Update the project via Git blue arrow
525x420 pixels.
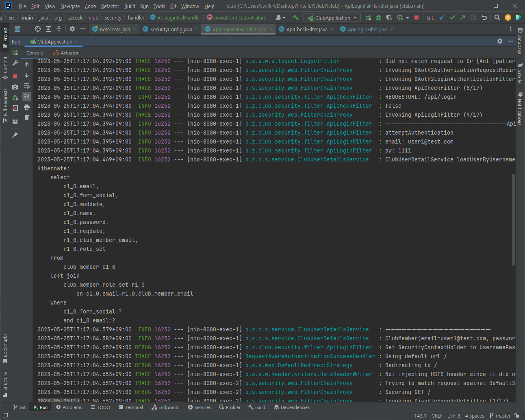point(442,17)
